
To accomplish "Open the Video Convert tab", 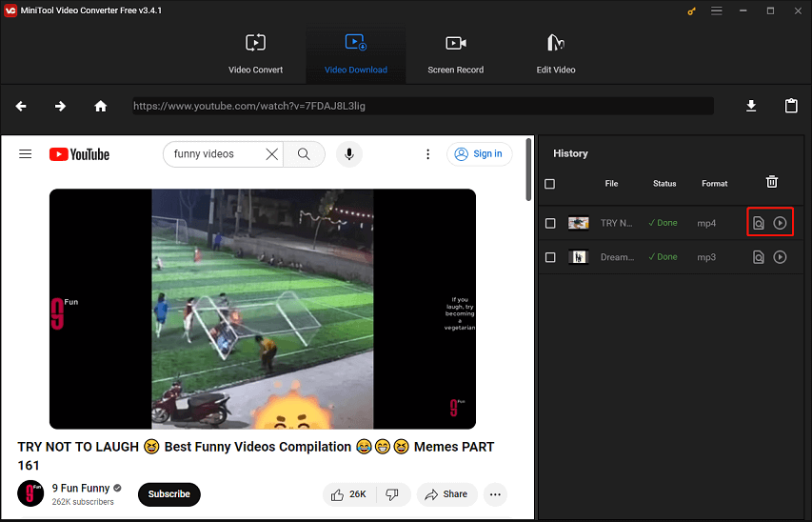I will point(256,54).
